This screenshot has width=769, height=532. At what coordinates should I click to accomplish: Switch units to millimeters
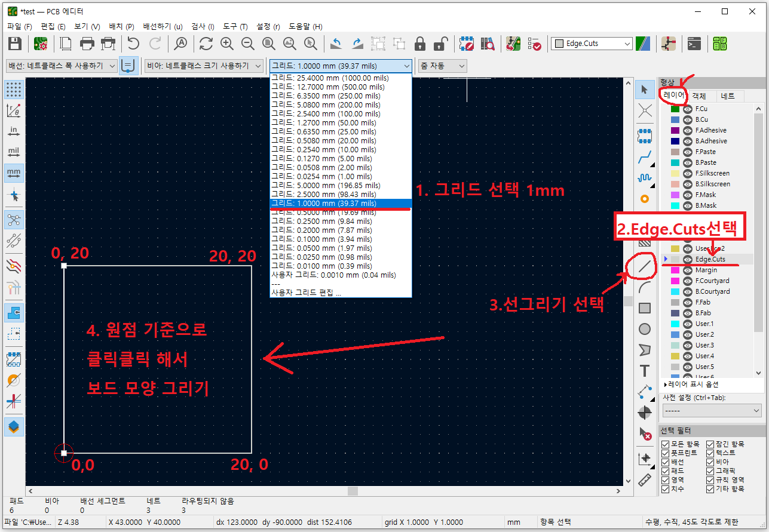tap(14, 173)
